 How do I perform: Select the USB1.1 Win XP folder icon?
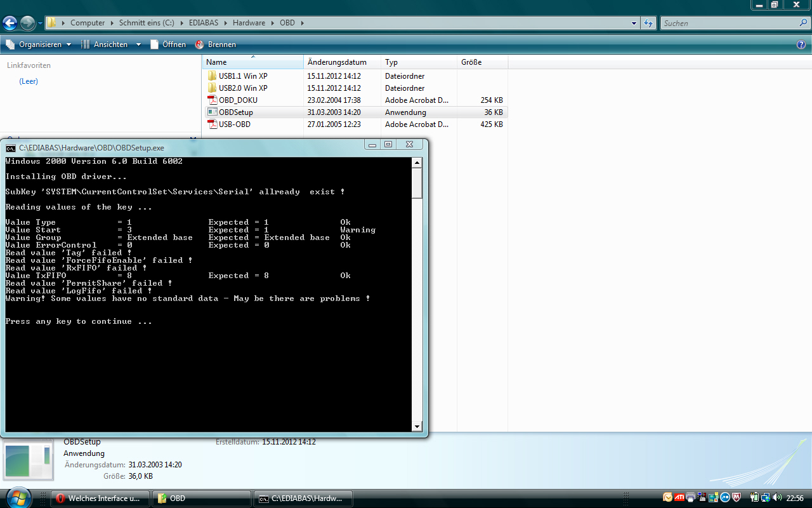point(213,76)
